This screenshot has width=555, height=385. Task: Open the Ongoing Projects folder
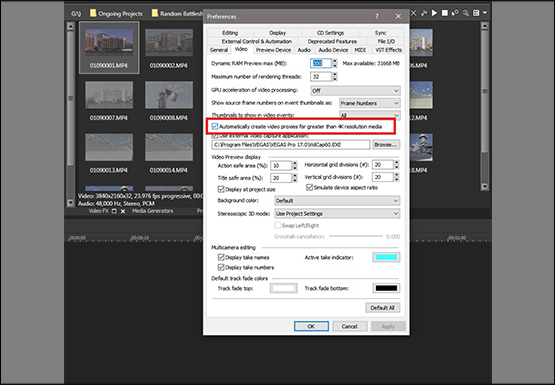point(116,13)
